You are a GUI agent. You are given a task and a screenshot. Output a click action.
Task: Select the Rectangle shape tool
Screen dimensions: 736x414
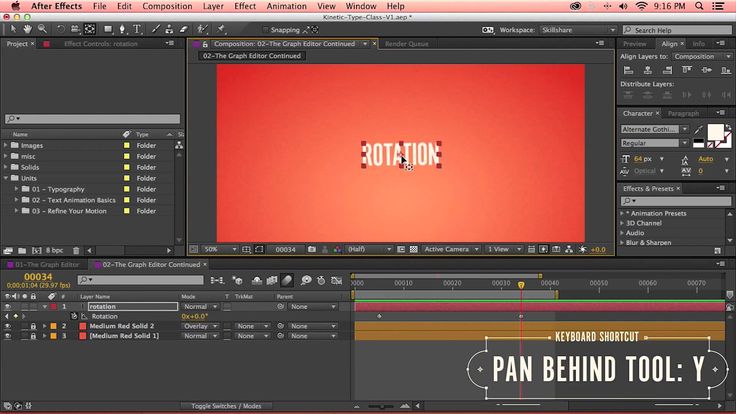[108, 29]
